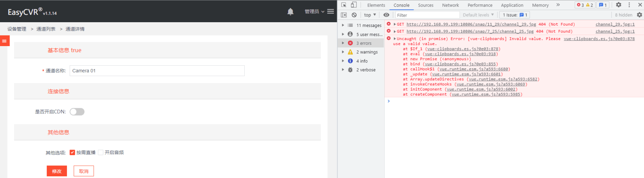Switch to the Elements tab
The height and width of the screenshot is (178, 644).
[376, 5]
